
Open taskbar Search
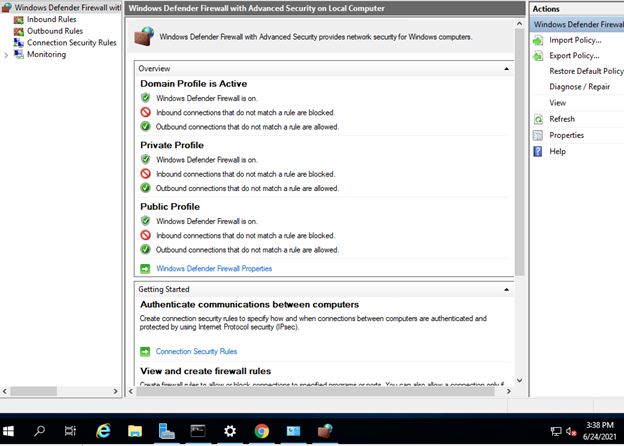click(39, 431)
